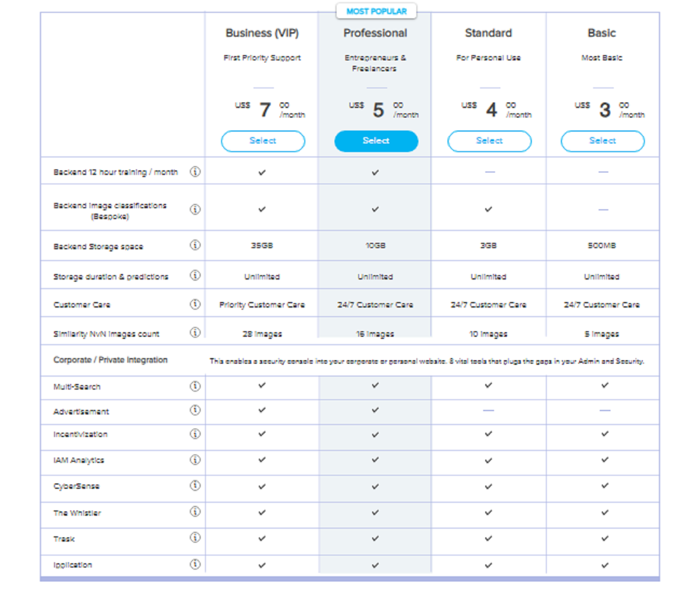Open the Advertisement info icon
The width and height of the screenshot is (700, 601).
[x=195, y=410]
